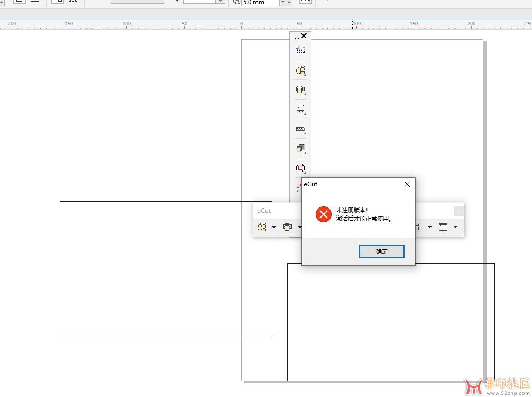Viewport: 532px width, 397px height.
Task: Click the red circle-in-square icon
Action: (300, 168)
